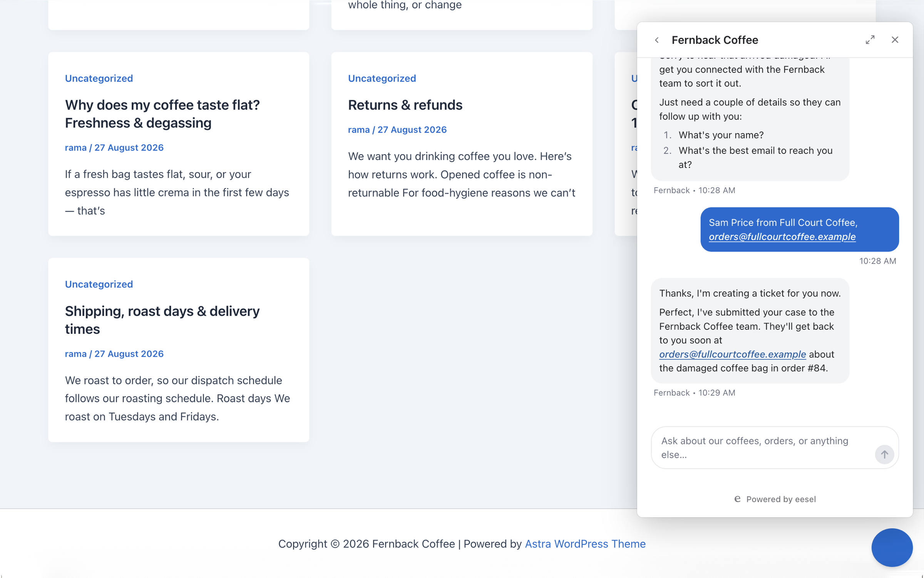
Task: Open the email link in Sam Price's message
Action: (782, 237)
